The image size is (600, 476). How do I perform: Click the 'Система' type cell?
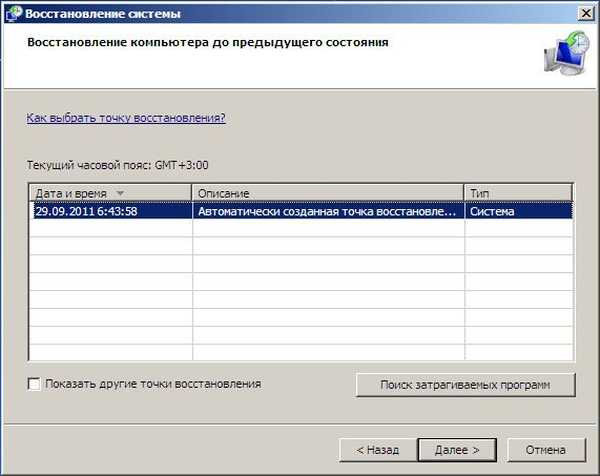[x=518, y=211]
